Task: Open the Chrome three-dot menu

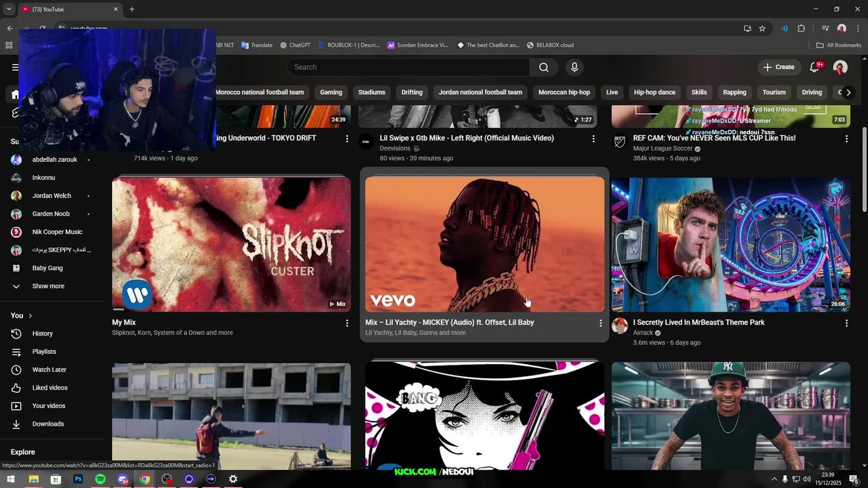Action: tap(859, 28)
